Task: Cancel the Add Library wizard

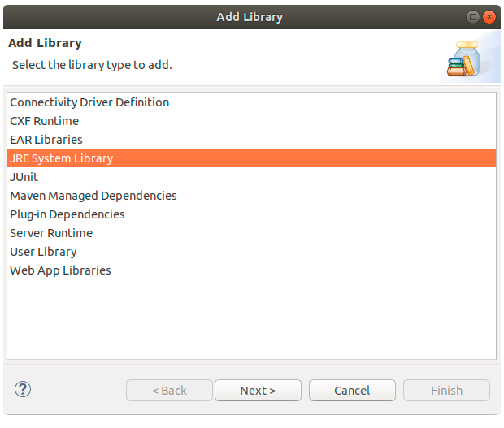Action: pos(352,391)
